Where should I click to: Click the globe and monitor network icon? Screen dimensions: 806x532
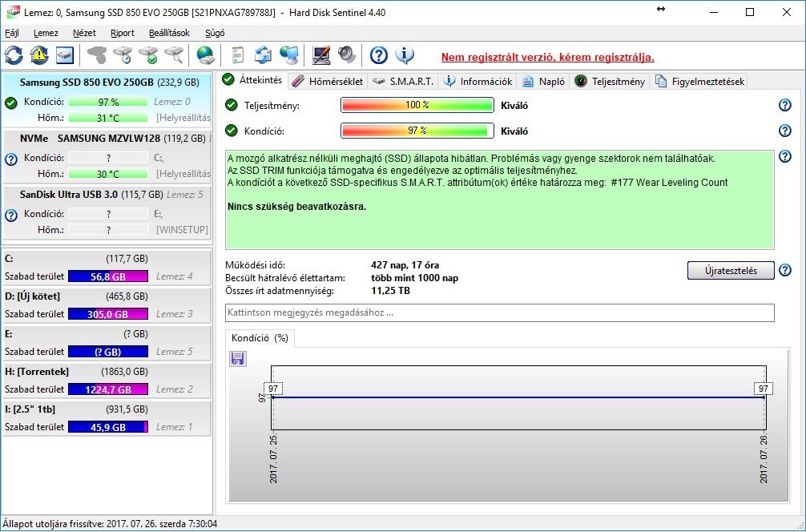click(289, 55)
